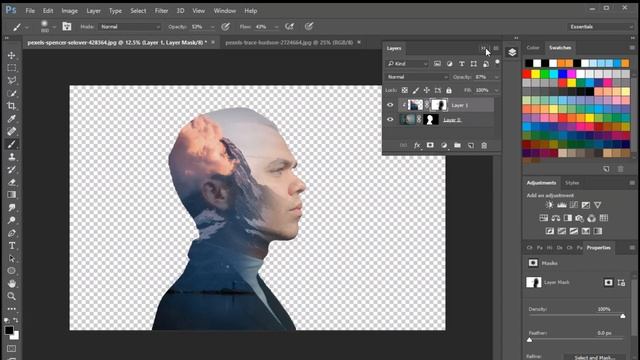The height and width of the screenshot is (360, 640).
Task: Select the Hand tool
Action: tap(11, 283)
